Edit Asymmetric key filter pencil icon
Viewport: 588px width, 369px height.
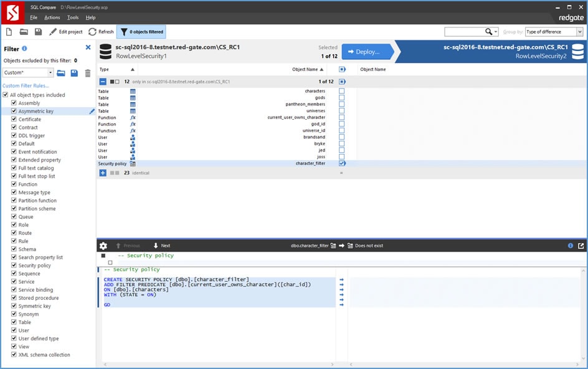pyautogui.click(x=92, y=111)
